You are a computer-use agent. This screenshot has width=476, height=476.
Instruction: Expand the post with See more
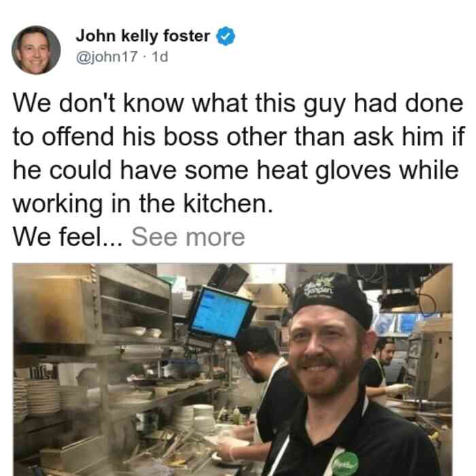(x=188, y=237)
